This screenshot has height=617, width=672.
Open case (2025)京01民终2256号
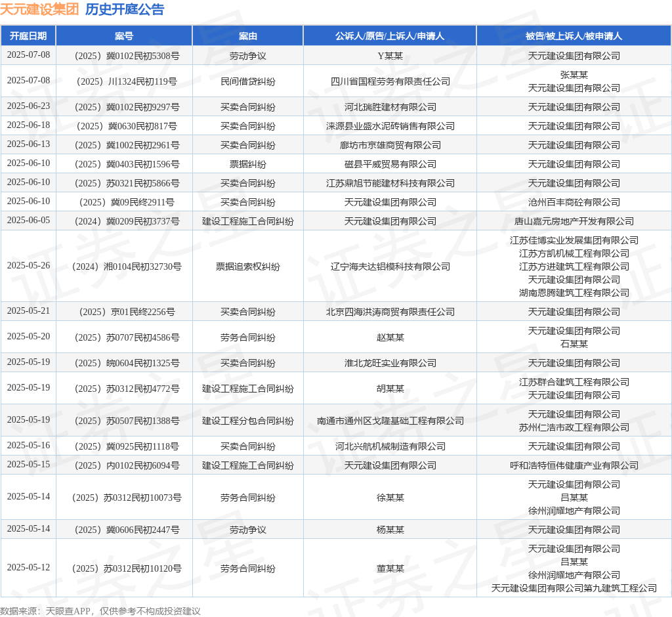(x=124, y=312)
